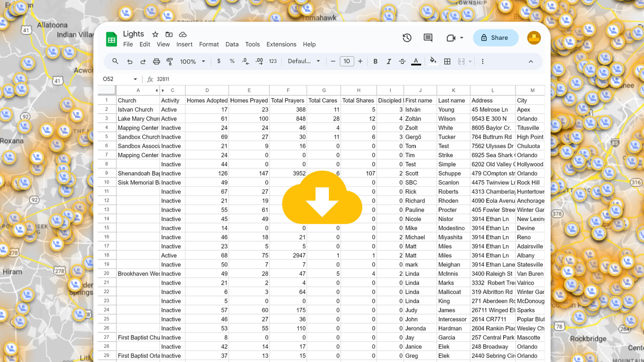
Task: Star the Lights spreadsheet
Action: click(x=155, y=34)
